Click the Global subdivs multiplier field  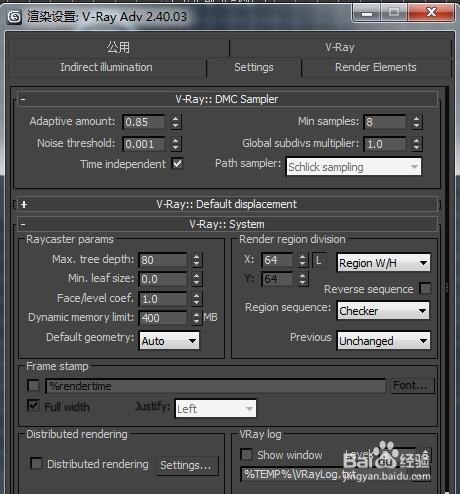pyautogui.click(x=385, y=144)
